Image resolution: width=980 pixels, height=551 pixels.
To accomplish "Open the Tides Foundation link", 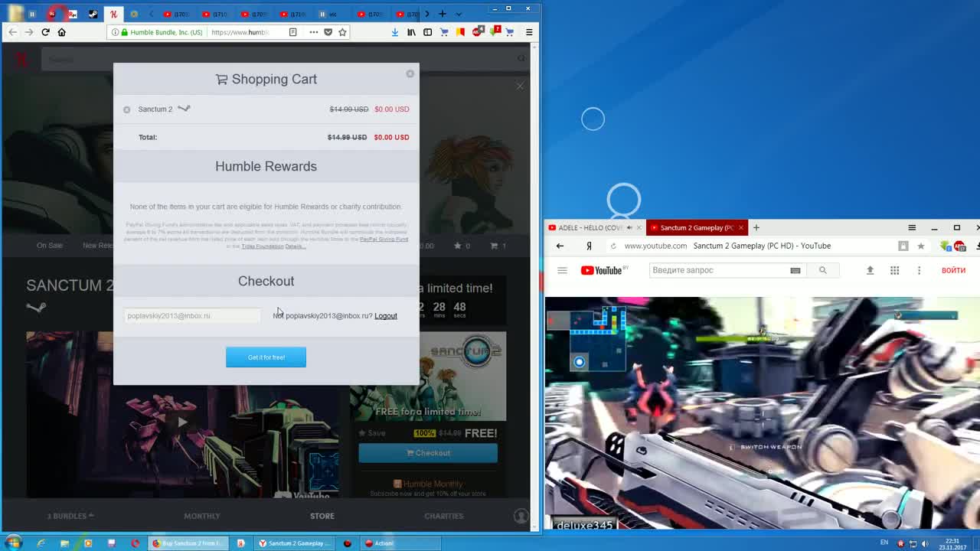I will coord(263,246).
